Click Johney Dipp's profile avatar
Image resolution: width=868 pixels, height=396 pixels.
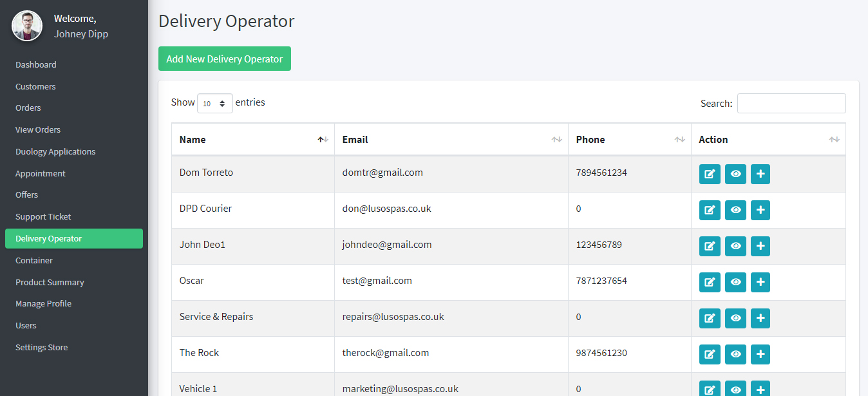coord(27,26)
